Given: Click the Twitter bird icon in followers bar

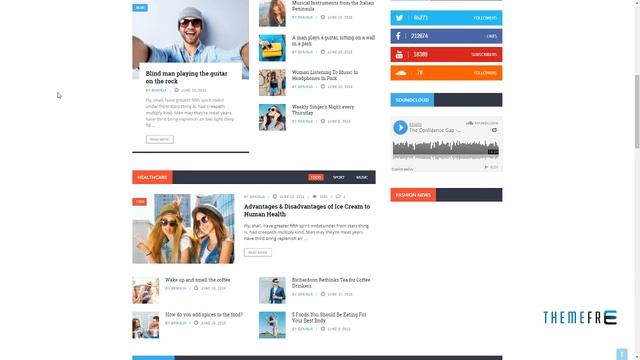Looking at the screenshot, I should (399, 18).
